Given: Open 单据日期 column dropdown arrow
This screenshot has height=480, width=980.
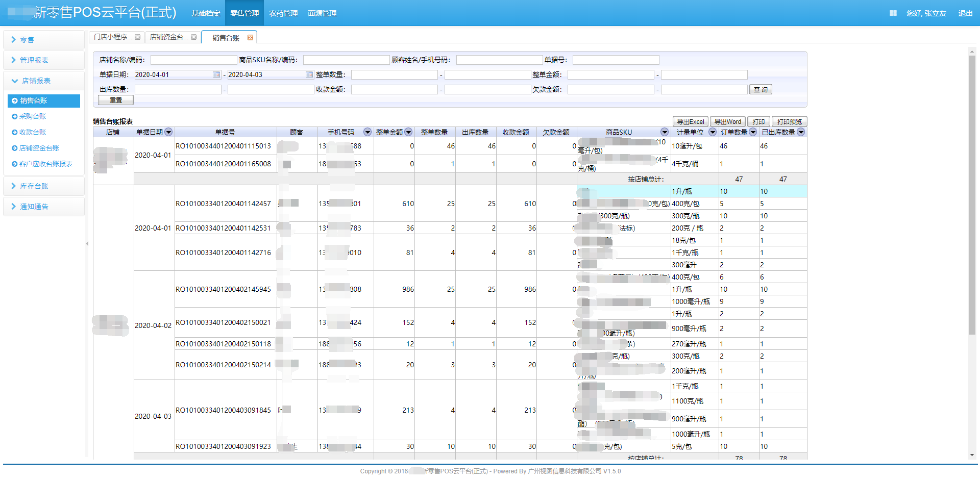Looking at the screenshot, I should click(168, 132).
